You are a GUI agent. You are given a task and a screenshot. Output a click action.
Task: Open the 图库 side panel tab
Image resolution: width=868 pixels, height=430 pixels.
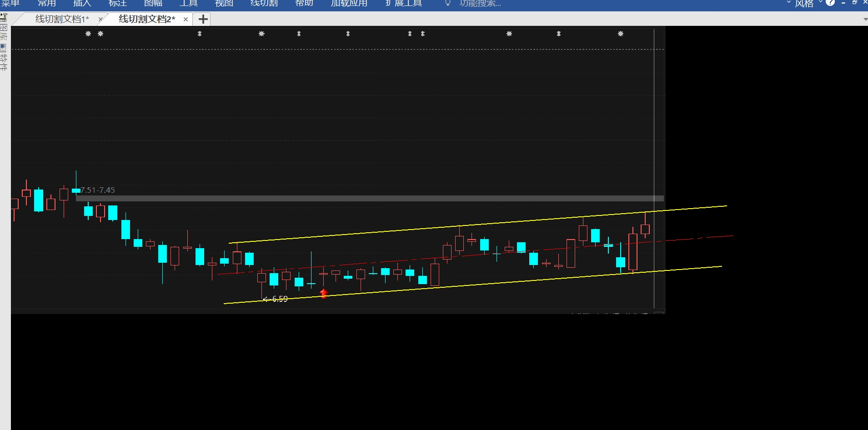(3, 33)
